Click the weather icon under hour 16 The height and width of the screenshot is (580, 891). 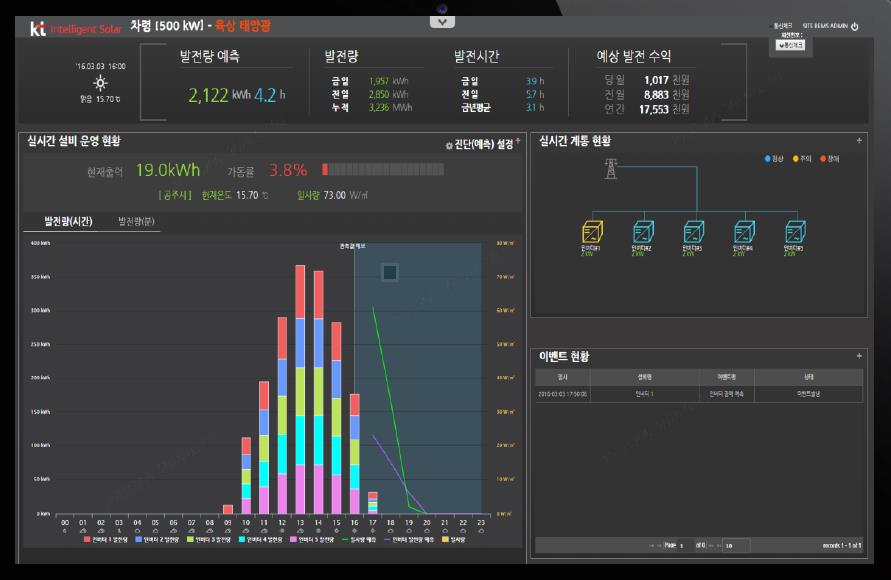click(x=355, y=531)
